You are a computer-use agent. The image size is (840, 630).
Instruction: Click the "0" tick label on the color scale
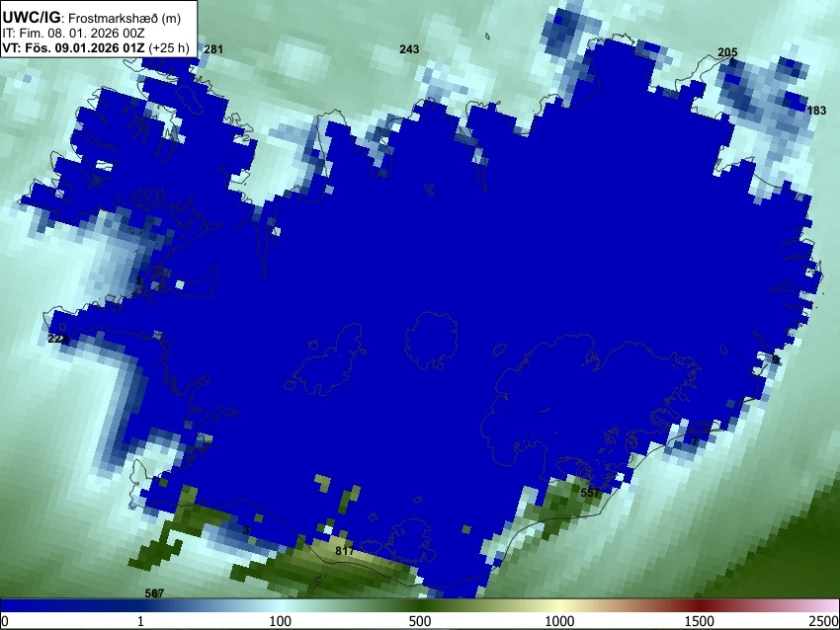(x=5, y=621)
